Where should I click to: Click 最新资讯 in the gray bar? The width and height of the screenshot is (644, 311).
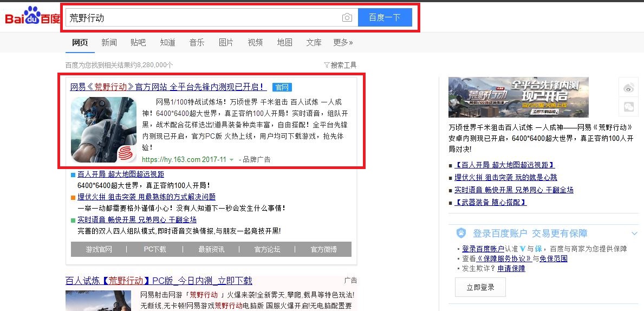[x=211, y=249]
